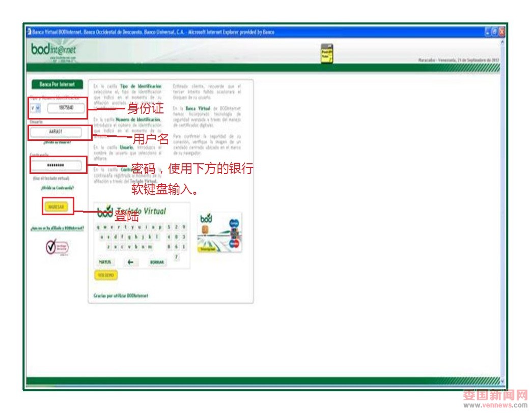The image size is (532, 413).
Task: Click the yellow VER DEMO button
Action: 106,275
